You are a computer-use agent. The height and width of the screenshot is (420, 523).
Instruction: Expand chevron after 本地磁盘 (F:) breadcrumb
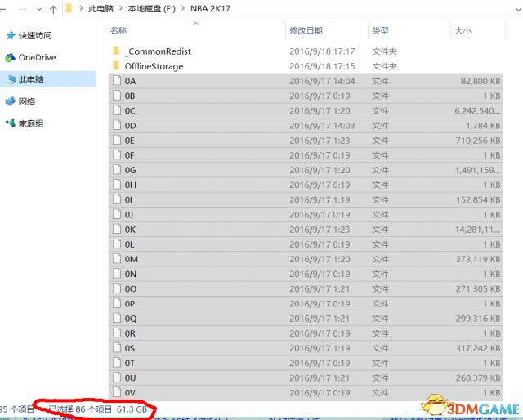[183, 9]
